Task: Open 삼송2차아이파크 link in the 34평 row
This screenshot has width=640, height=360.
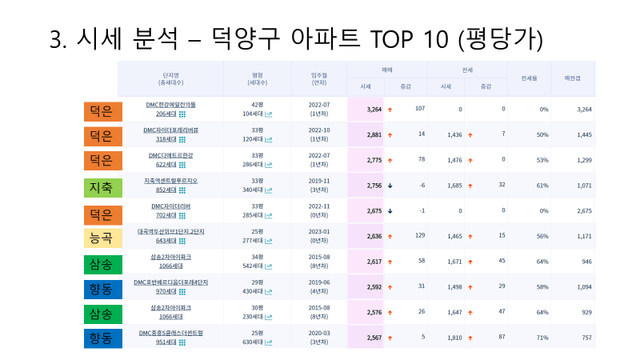Action: [x=171, y=257]
